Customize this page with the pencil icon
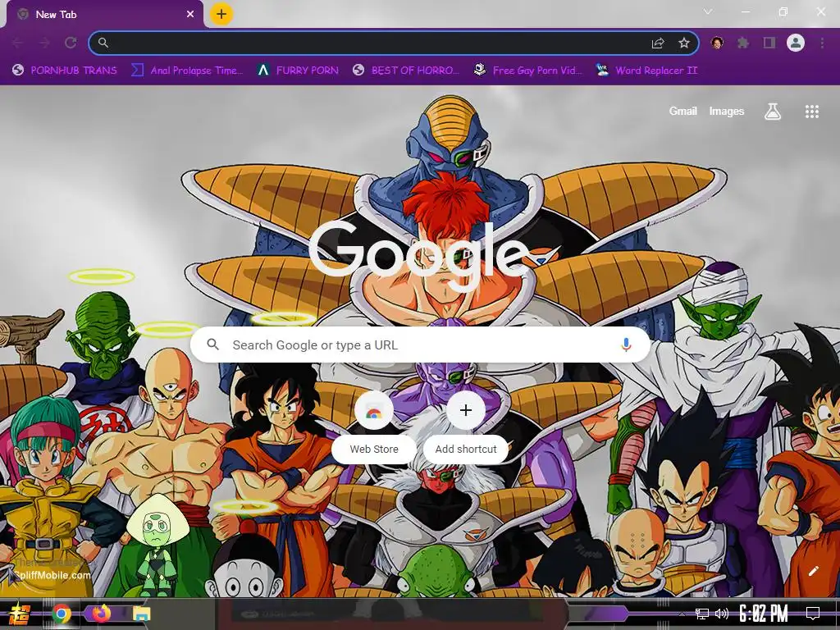The height and width of the screenshot is (630, 840). click(x=813, y=571)
